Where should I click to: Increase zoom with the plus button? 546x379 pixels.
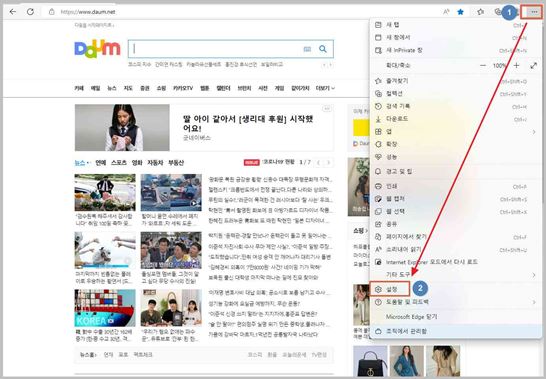coord(516,65)
